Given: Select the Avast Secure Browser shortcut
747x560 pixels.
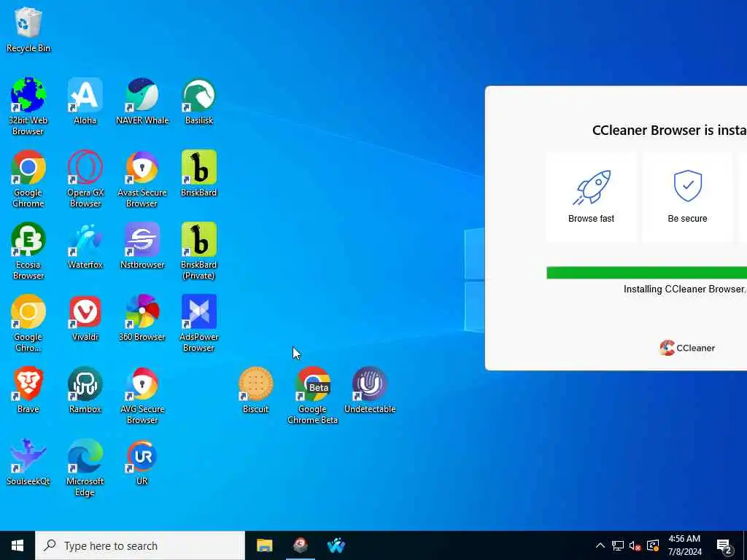Looking at the screenshot, I should point(142,179).
